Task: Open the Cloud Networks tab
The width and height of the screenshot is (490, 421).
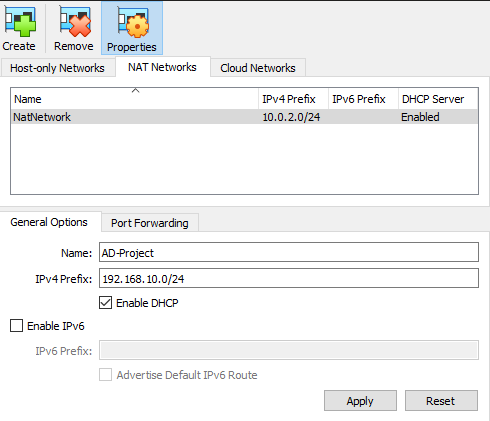Action: coord(258,68)
